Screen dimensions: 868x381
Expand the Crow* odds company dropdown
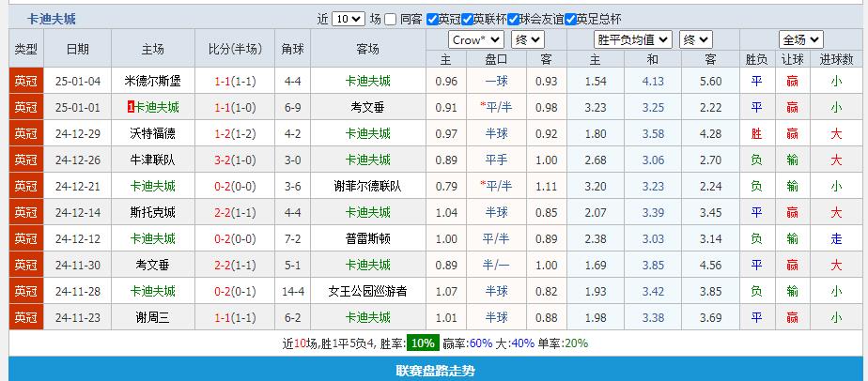[x=474, y=39]
